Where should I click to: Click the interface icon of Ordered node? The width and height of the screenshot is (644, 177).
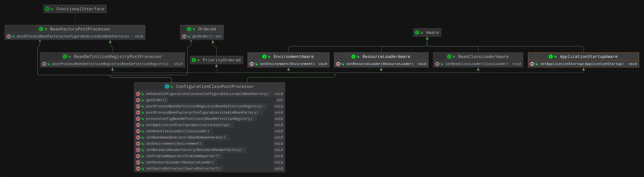(x=189, y=29)
